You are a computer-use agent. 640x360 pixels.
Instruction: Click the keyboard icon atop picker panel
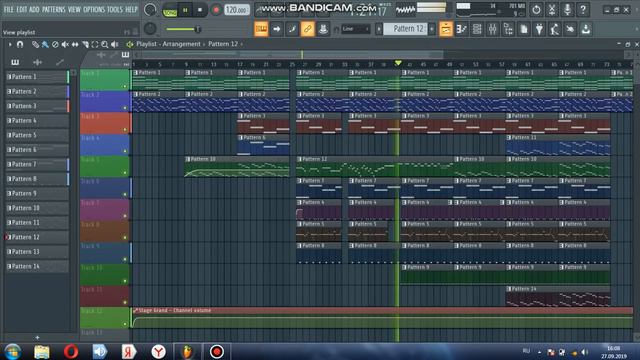[x=15, y=62]
